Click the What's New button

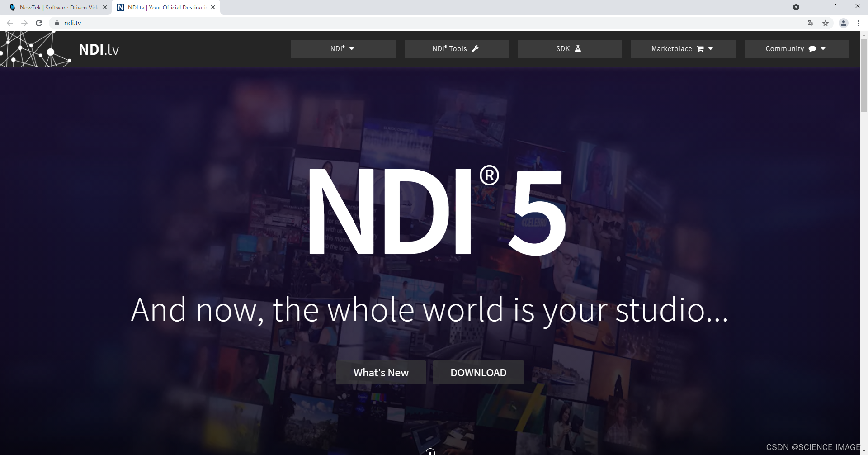[x=381, y=373]
